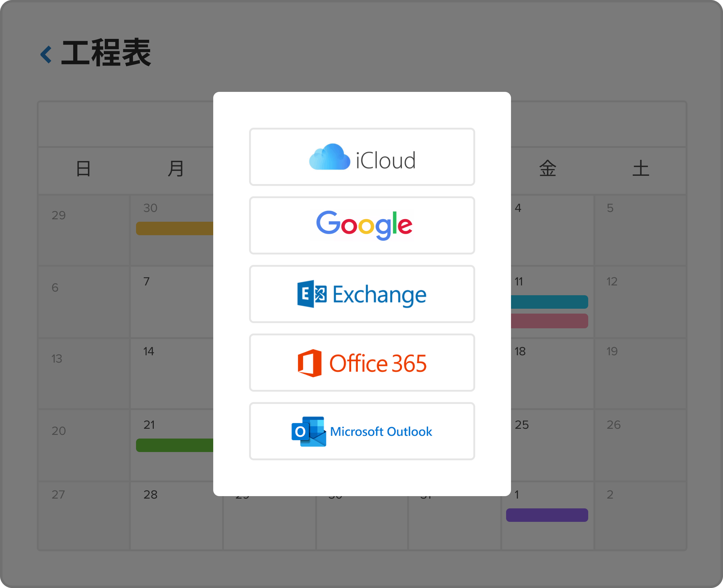Viewport: 723px width, 588px height.
Task: Click the 月 weekday column header
Action: click(x=176, y=168)
